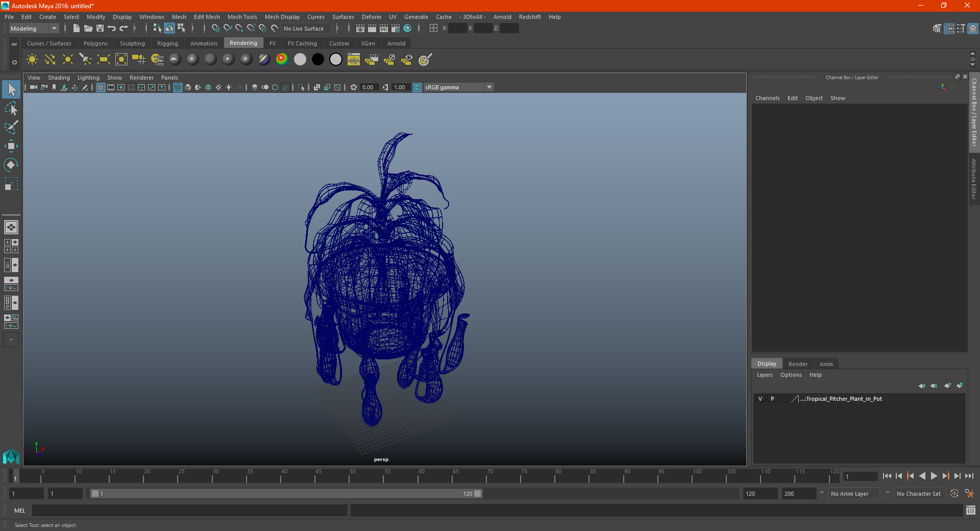The height and width of the screenshot is (531, 980).
Task: Open the Render View clapboard icon
Action: 360,28
